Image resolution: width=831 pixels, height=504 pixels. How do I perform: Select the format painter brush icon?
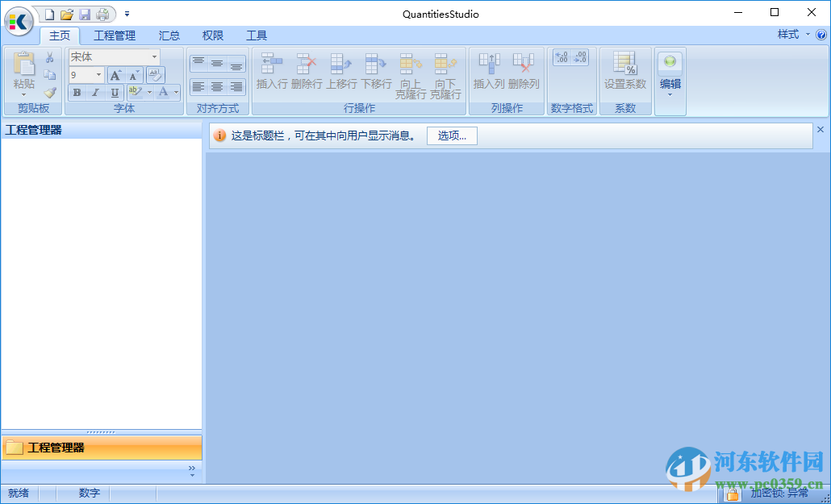click(x=50, y=92)
